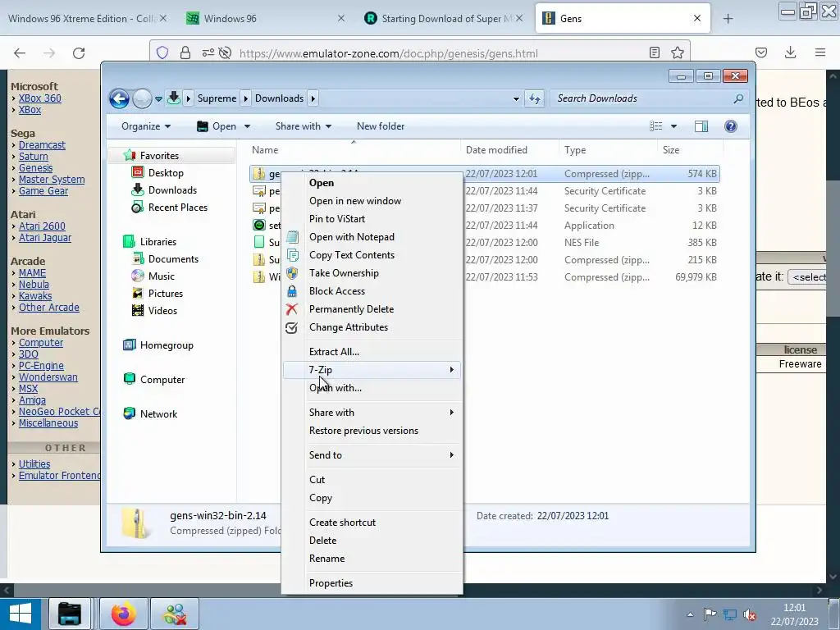Screen dimensions: 840x630
Task: Select Recent Places in the navigation pane
Action: (177, 208)
